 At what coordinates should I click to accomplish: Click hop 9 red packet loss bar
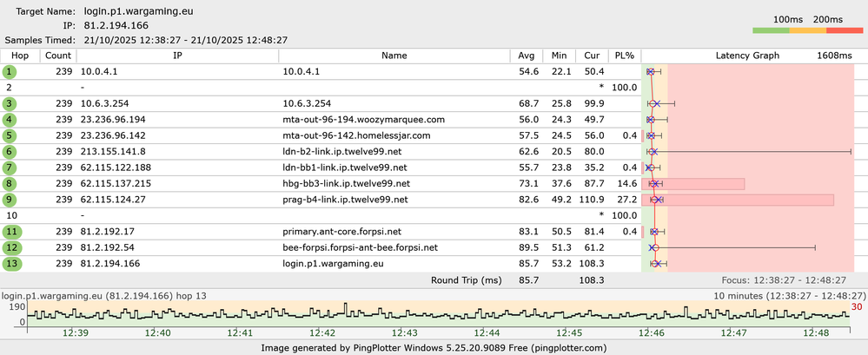pos(738,200)
